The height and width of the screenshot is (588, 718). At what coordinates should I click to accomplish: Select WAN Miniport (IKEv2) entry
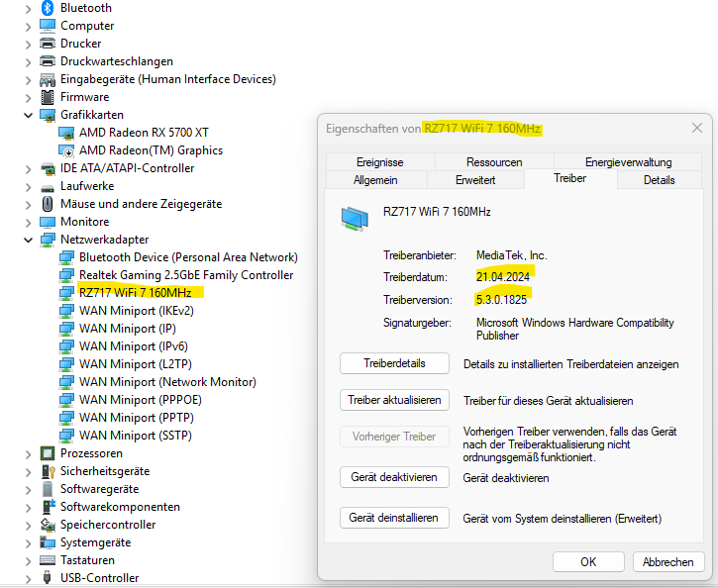pyautogui.click(x=137, y=311)
